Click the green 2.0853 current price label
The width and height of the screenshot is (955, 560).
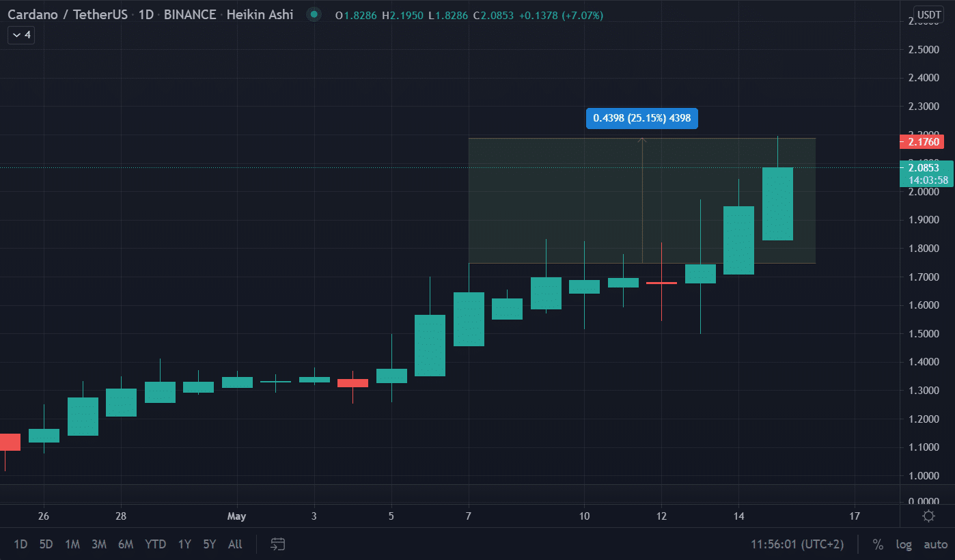924,167
